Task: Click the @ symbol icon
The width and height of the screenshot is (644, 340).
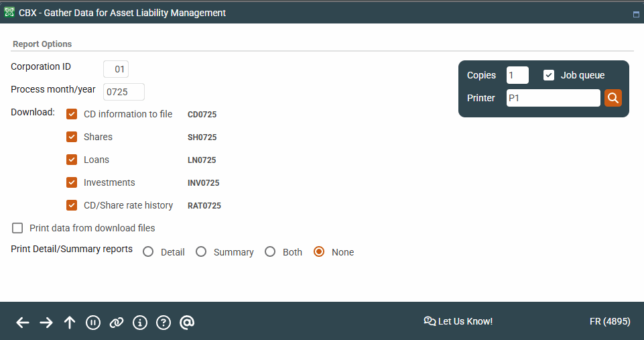Action: pyautogui.click(x=187, y=323)
